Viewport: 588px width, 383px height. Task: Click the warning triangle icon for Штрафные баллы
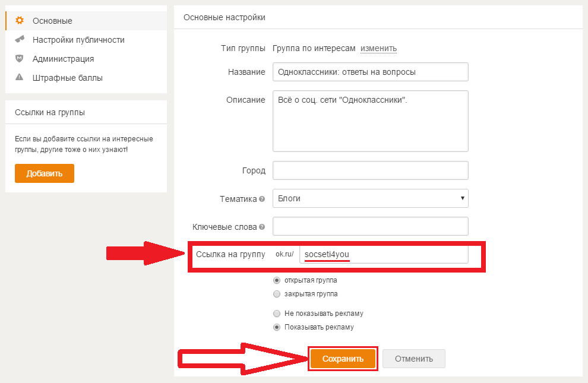click(x=19, y=77)
